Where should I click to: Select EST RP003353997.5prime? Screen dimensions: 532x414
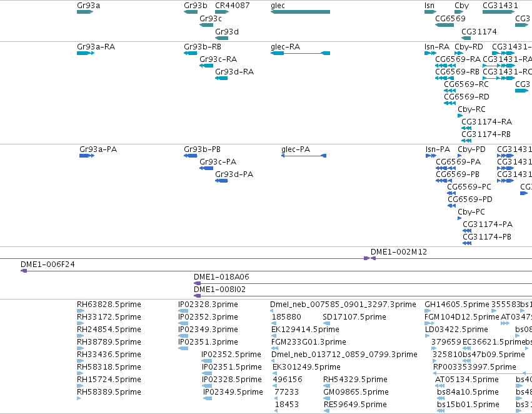tap(483, 373)
